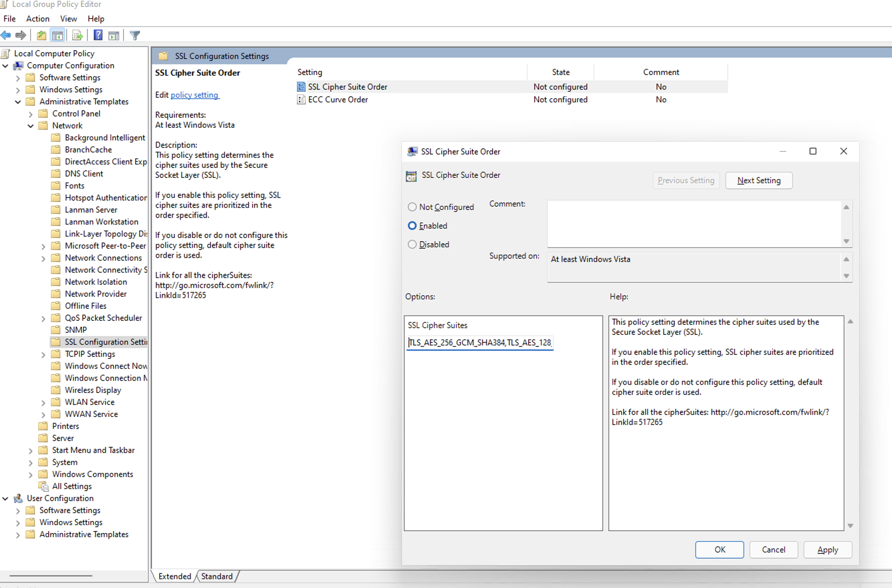
Task: Open Help via blue question mark icon
Action: point(98,35)
